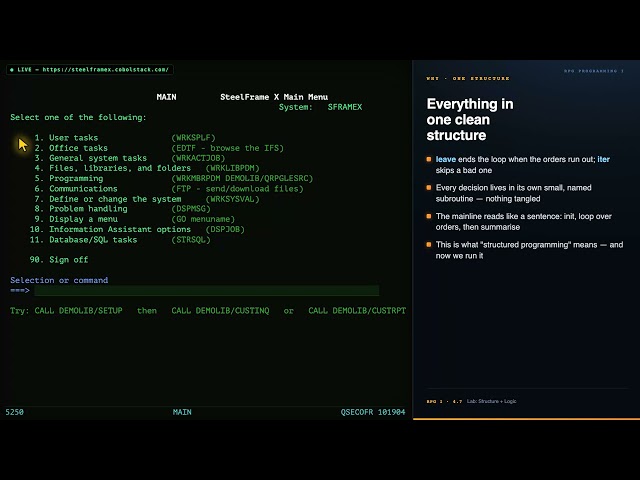
Task: Click the slide title Everything in one clean structure
Action: [x=470, y=120]
